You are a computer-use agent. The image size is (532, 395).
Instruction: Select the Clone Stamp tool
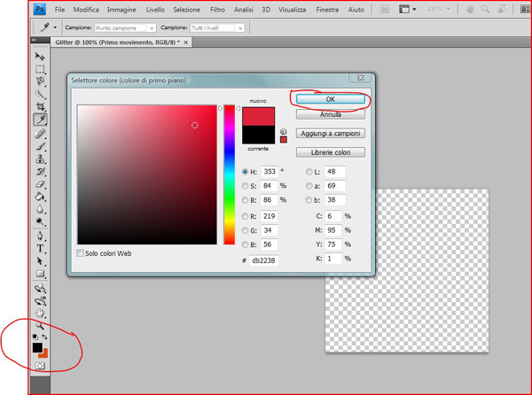40,159
